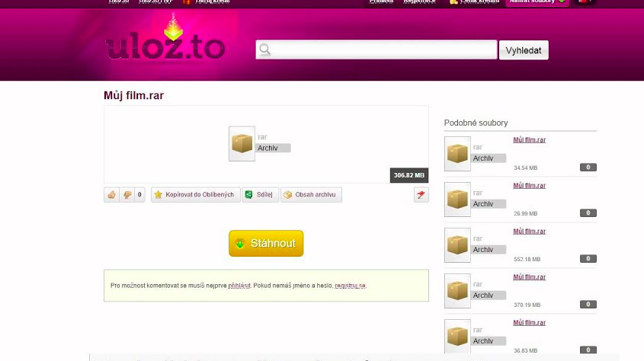The height and width of the screenshot is (361, 644).
Task: Click the přihlásit login link
Action: point(239,286)
